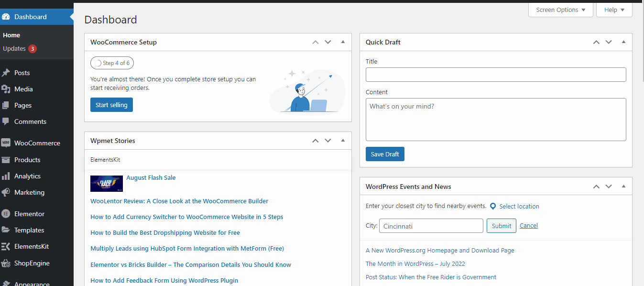Submit the city location
Viewport: 644px width, 286px height.
tap(502, 226)
